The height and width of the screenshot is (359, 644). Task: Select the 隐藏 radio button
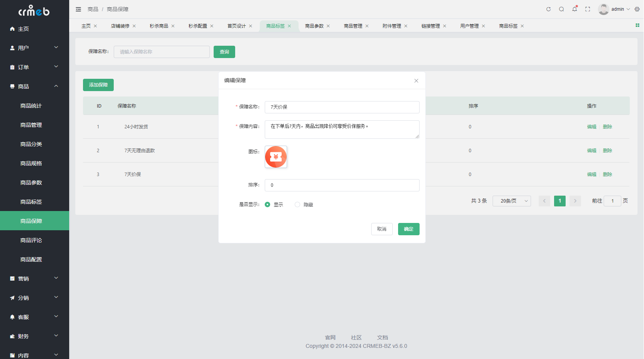(x=297, y=204)
